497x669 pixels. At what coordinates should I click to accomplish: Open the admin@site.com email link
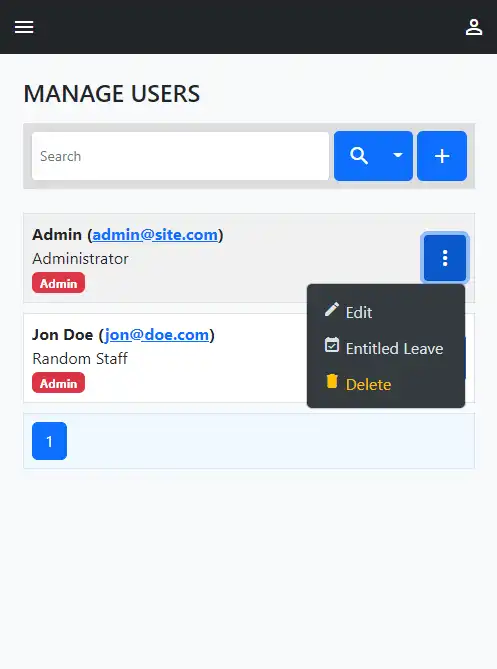(x=155, y=235)
